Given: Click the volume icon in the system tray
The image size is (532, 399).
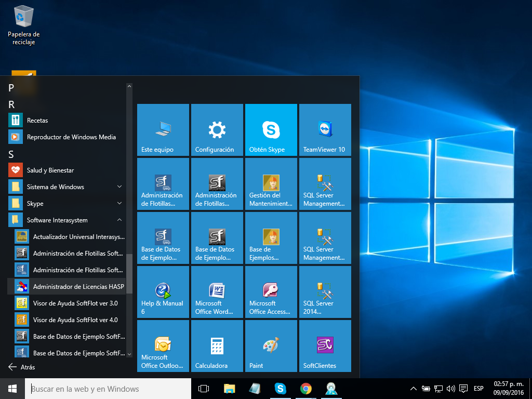Looking at the screenshot, I should coord(450,389).
